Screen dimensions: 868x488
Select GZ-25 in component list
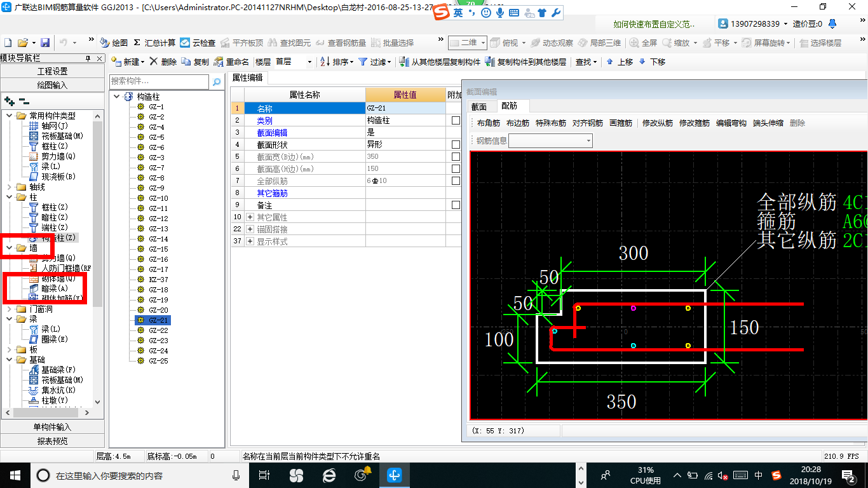click(158, 361)
